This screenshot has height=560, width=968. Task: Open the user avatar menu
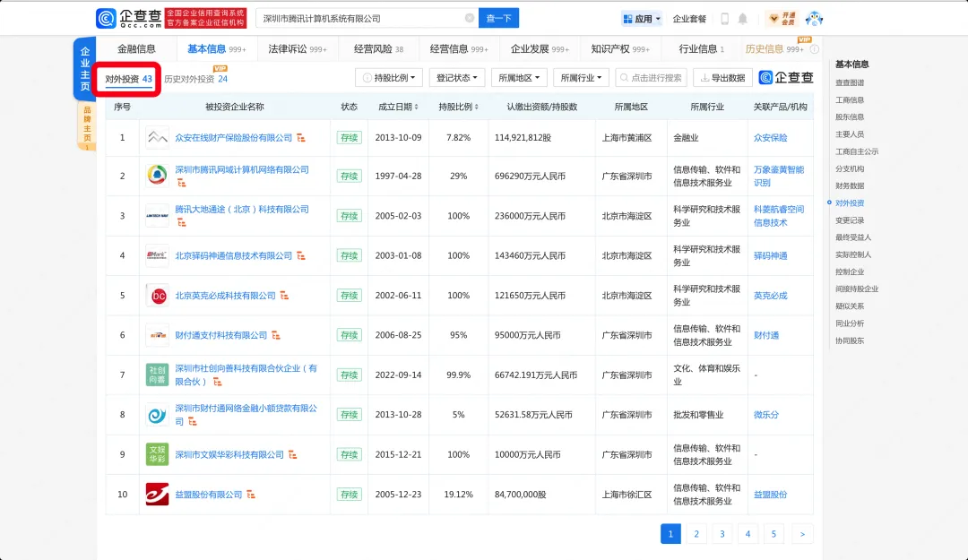click(x=814, y=19)
